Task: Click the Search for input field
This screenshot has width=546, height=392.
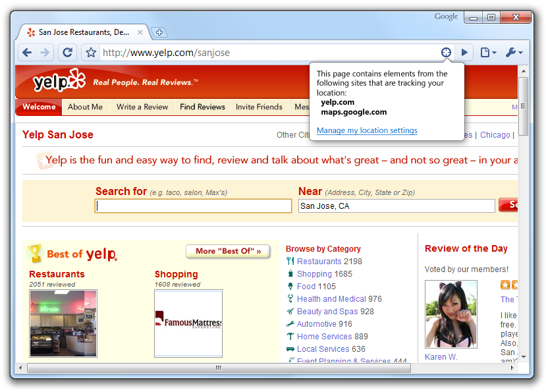Action: pos(194,206)
